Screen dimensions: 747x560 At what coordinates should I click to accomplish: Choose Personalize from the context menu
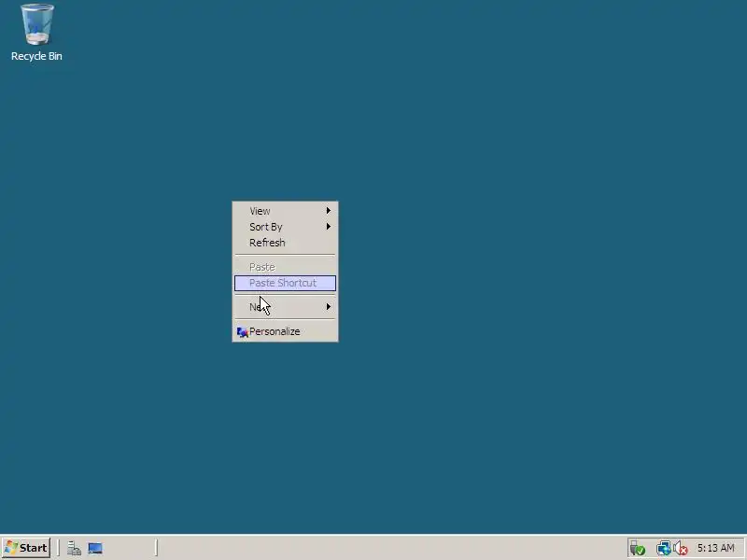285,331
